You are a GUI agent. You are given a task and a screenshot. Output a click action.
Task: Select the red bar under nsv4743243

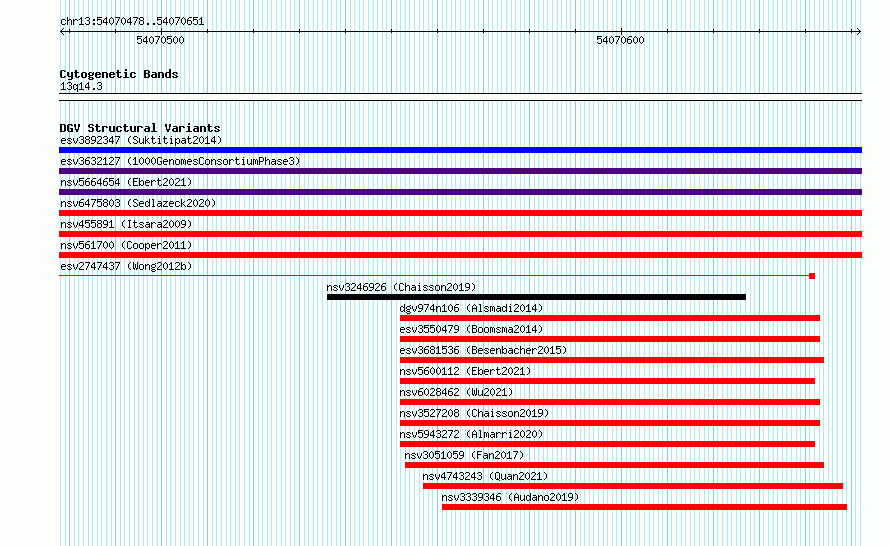(x=633, y=486)
